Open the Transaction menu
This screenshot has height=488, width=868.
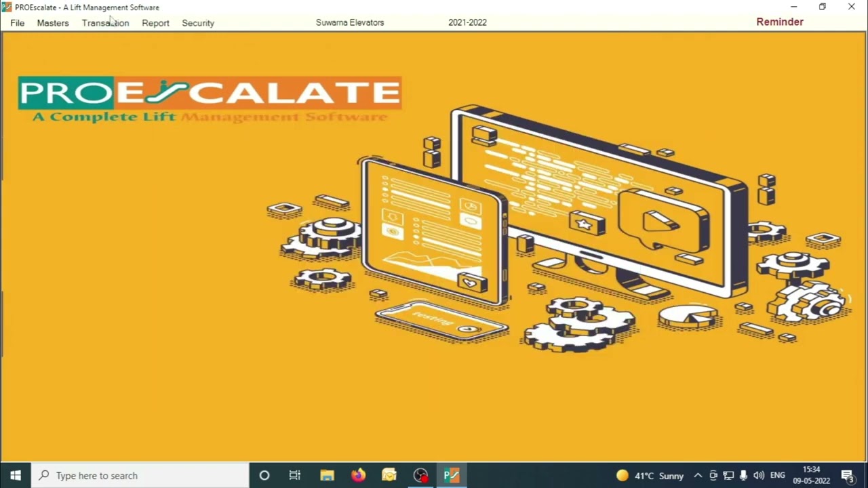[x=105, y=23]
